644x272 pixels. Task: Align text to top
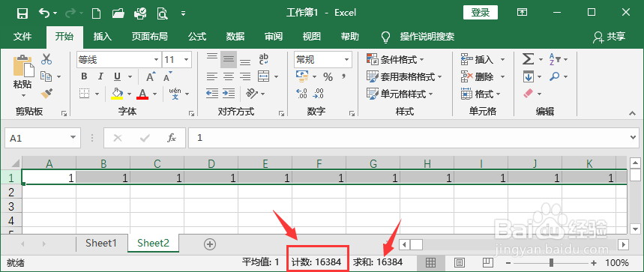click(212, 58)
